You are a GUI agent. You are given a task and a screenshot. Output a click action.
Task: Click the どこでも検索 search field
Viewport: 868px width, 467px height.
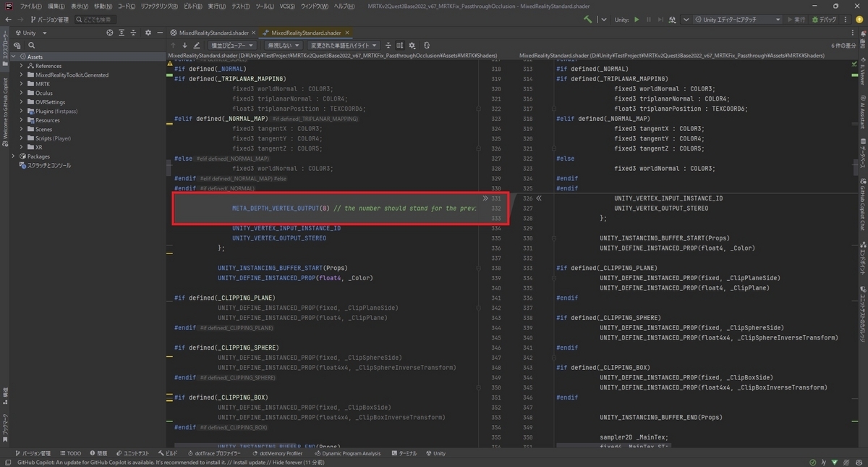pos(95,20)
